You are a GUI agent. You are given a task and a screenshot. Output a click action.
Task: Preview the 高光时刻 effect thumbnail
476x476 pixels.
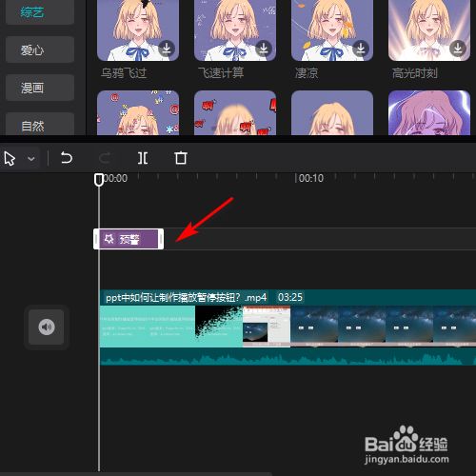click(429, 30)
